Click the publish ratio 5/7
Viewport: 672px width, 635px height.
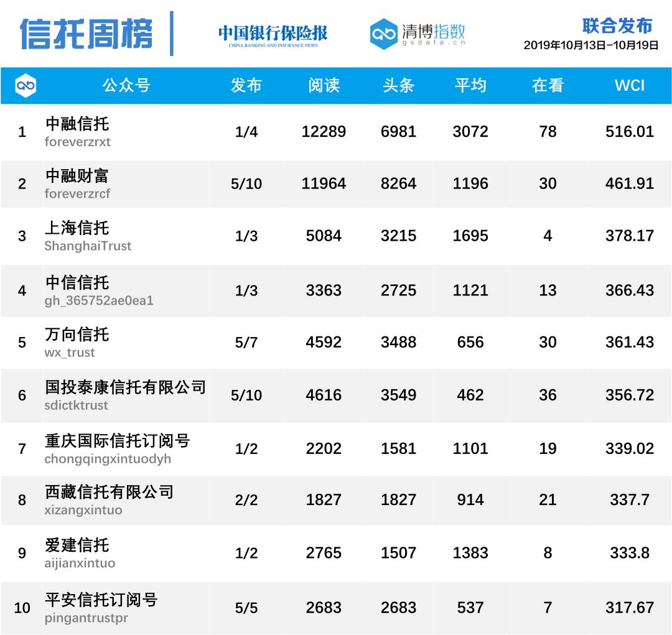pos(246,342)
